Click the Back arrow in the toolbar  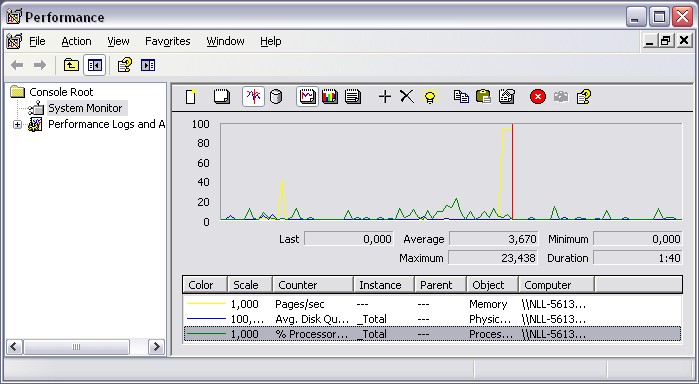[x=17, y=65]
